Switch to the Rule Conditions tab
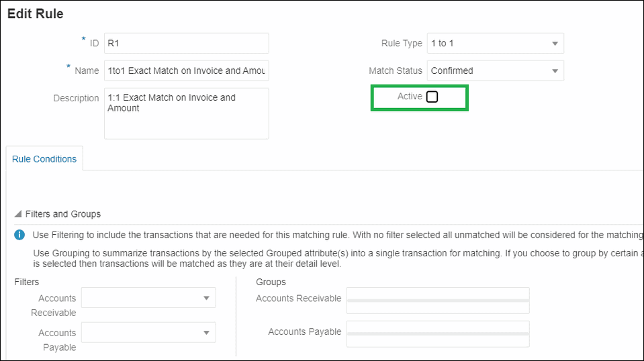The height and width of the screenshot is (361, 644). pyautogui.click(x=44, y=159)
